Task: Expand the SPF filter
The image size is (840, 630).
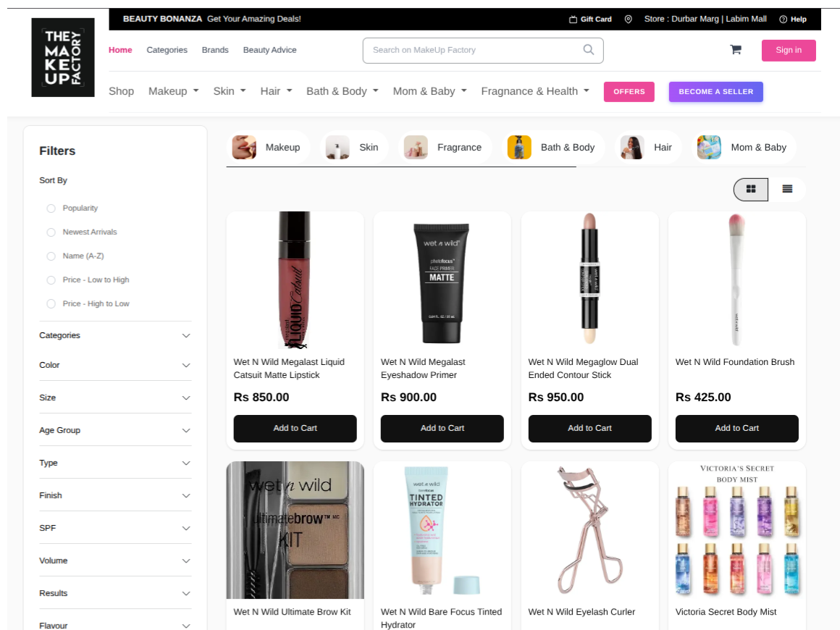Action: point(115,528)
